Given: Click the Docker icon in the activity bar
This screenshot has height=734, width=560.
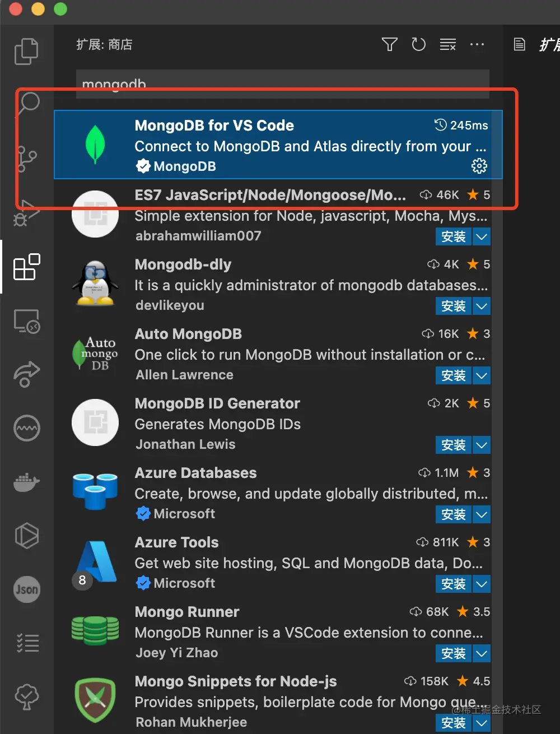Looking at the screenshot, I should [26, 482].
